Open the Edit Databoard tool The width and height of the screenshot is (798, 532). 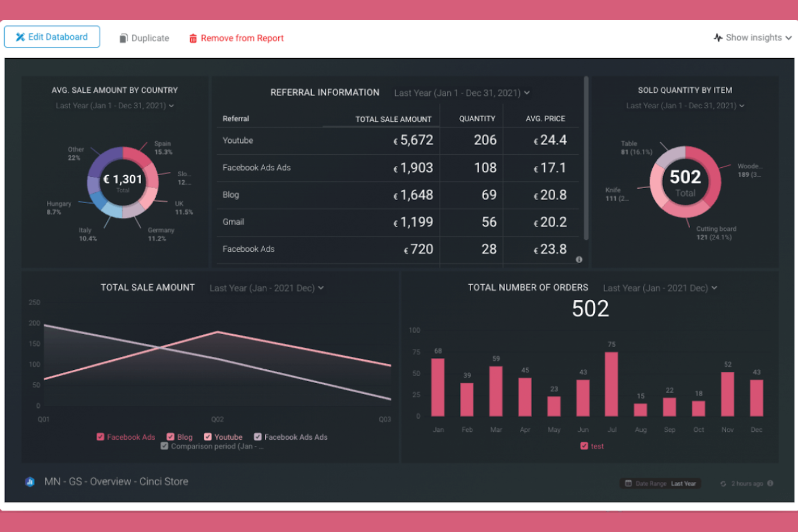(52, 37)
